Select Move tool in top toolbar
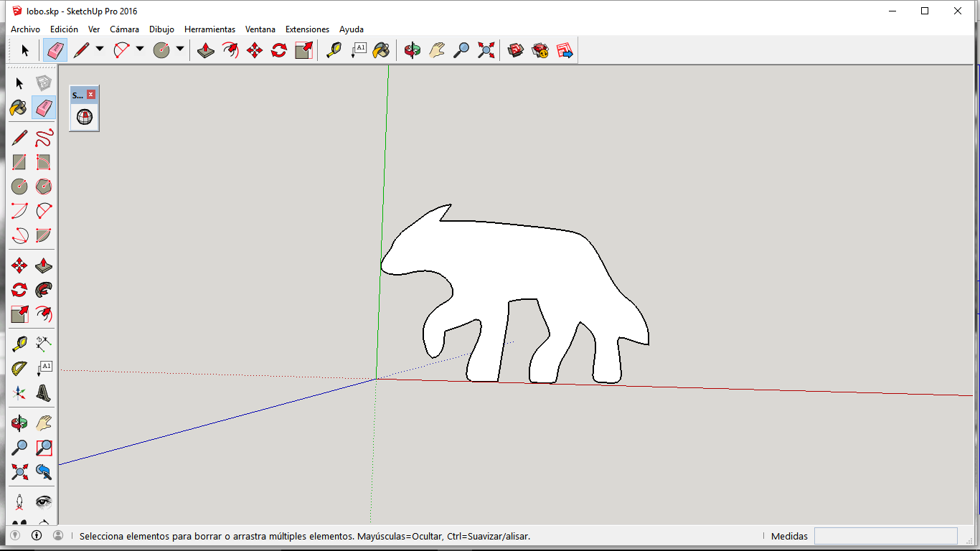 point(255,50)
